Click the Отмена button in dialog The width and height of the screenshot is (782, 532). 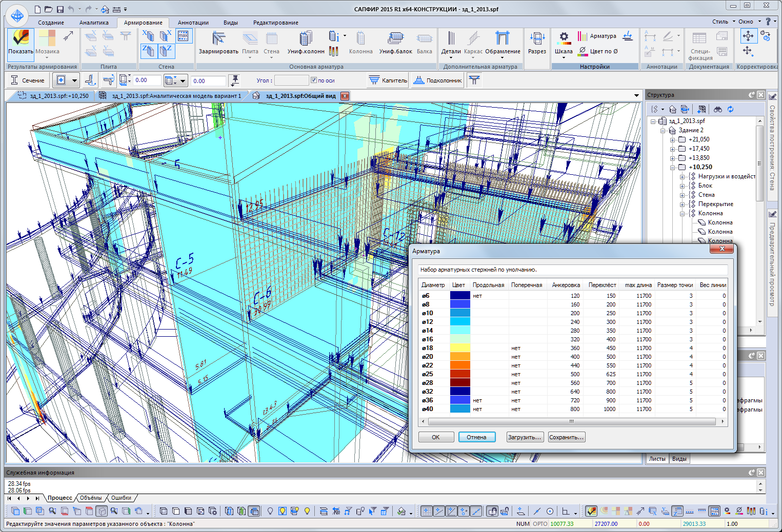click(476, 437)
